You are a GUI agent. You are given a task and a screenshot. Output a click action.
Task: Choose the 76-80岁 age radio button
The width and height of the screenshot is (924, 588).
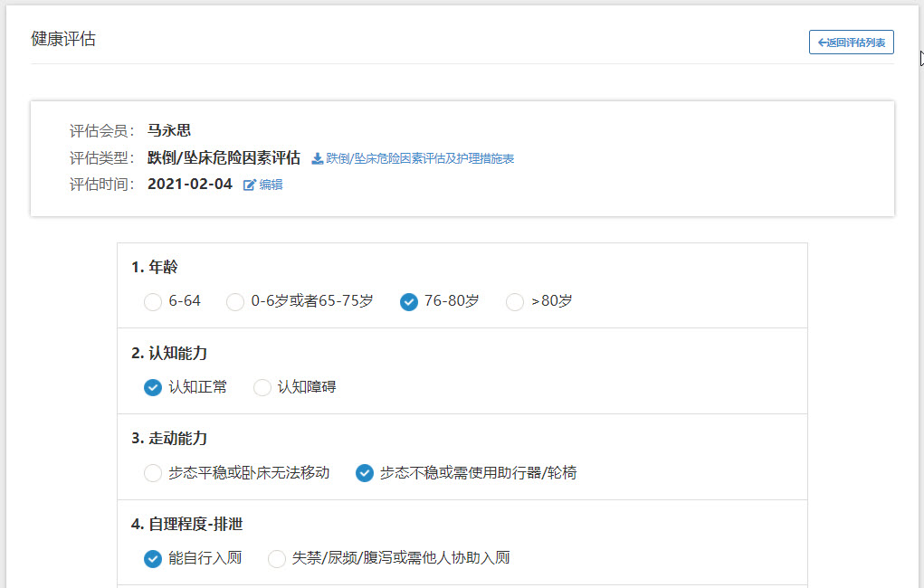[409, 301]
